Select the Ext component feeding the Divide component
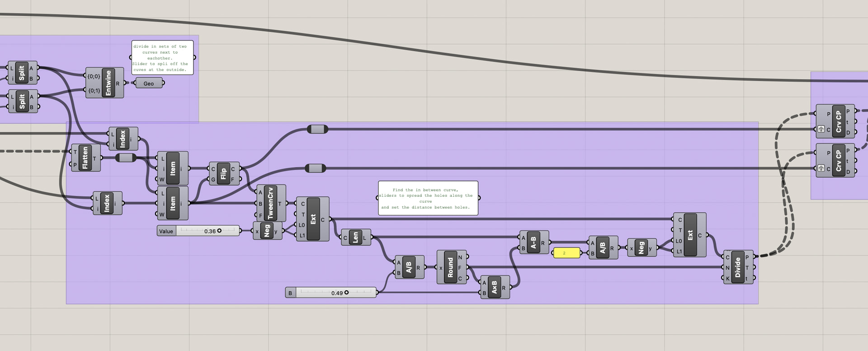This screenshot has height=351, width=868. coord(689,235)
